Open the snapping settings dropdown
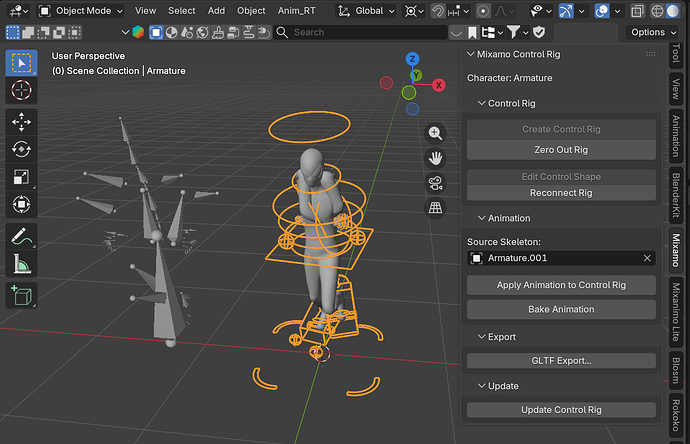 click(x=459, y=11)
